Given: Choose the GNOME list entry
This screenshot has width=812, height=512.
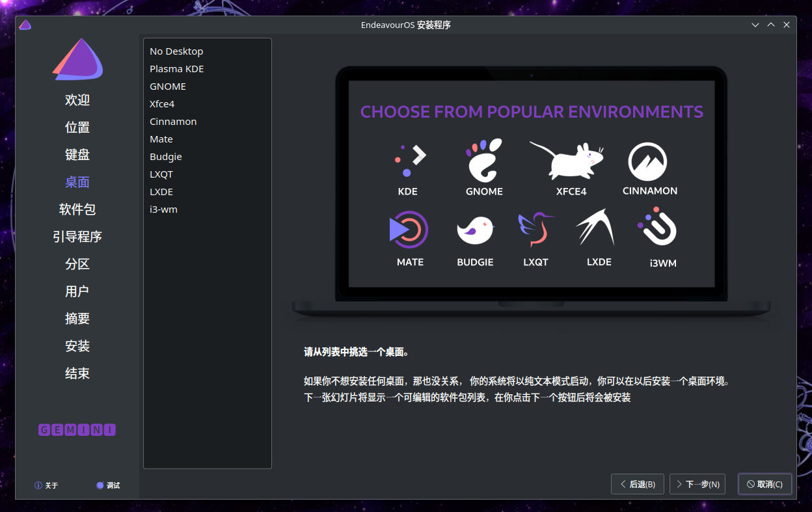Looking at the screenshot, I should (x=207, y=87).
